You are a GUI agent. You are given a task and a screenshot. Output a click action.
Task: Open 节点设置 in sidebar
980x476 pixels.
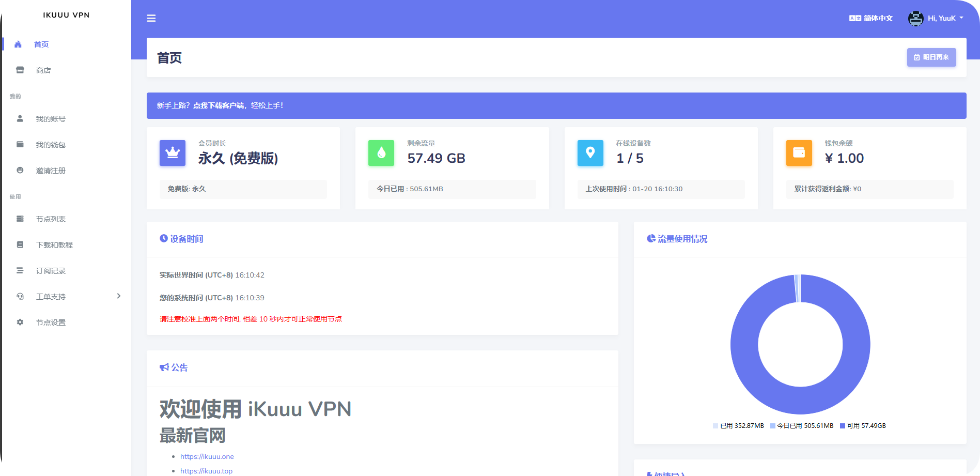[x=51, y=323]
